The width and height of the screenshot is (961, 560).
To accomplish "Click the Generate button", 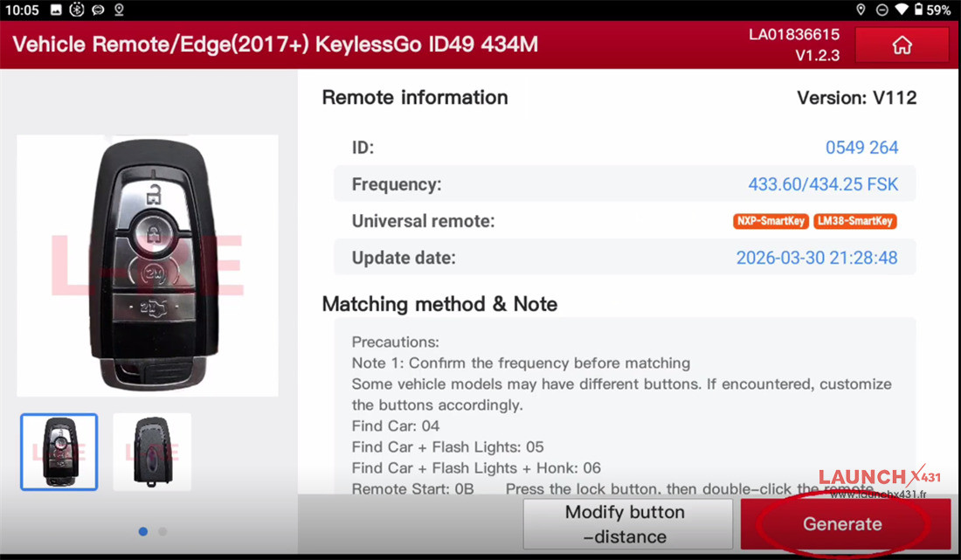I will (845, 524).
